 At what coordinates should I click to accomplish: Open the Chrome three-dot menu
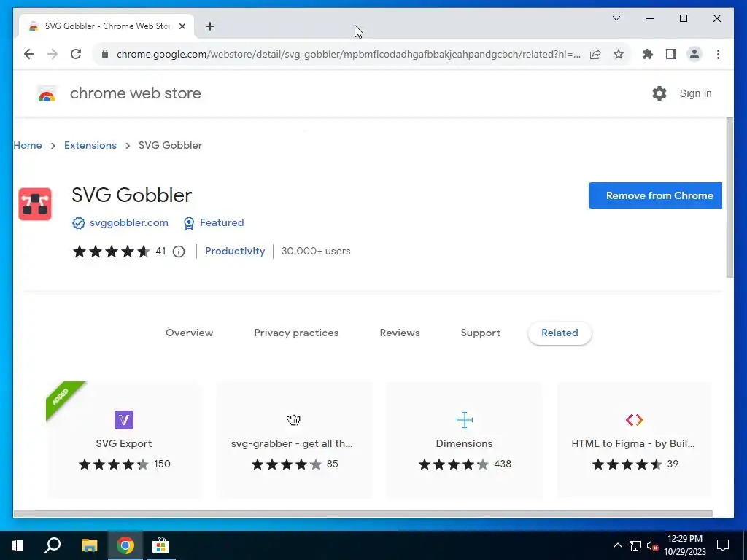coord(718,54)
